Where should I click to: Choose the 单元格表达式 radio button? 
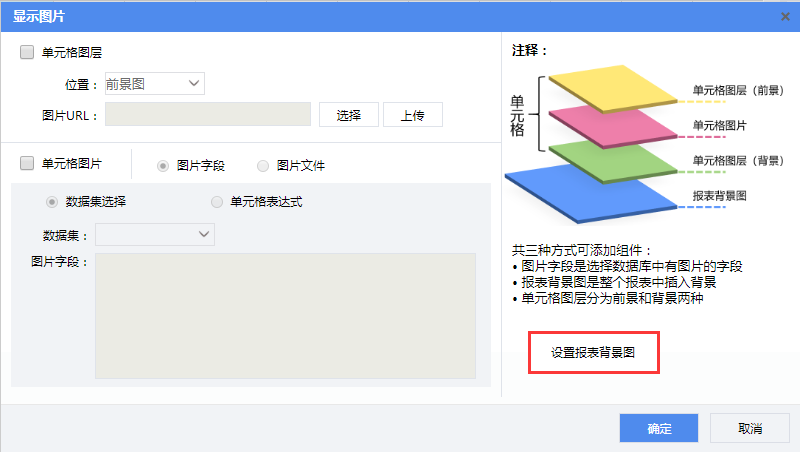tap(217, 202)
